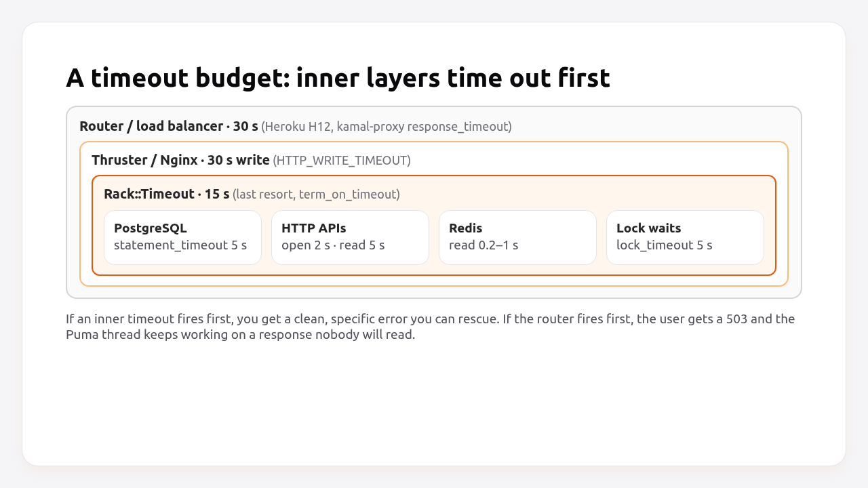Image resolution: width=868 pixels, height=488 pixels.
Task: Click the '(HTTP_WRITE_TIMEOUT)' note
Action: (x=342, y=161)
